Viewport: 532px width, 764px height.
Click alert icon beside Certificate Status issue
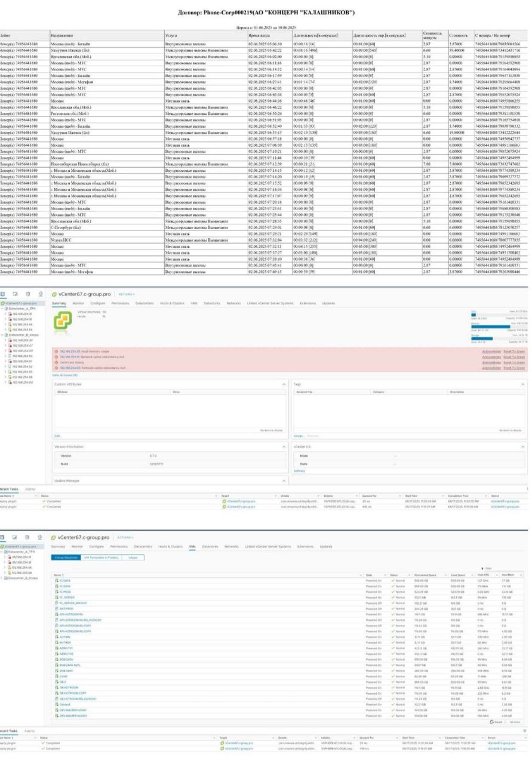[x=56, y=362]
